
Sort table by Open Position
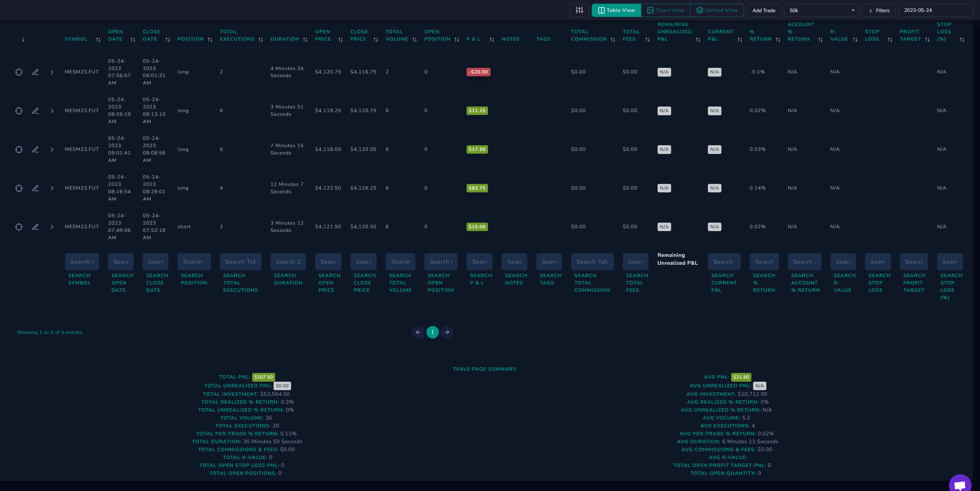pos(457,40)
